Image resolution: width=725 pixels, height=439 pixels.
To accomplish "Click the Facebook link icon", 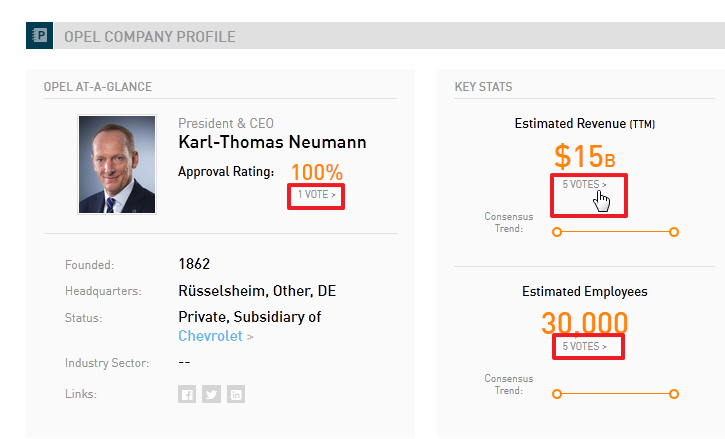I will 187,394.
